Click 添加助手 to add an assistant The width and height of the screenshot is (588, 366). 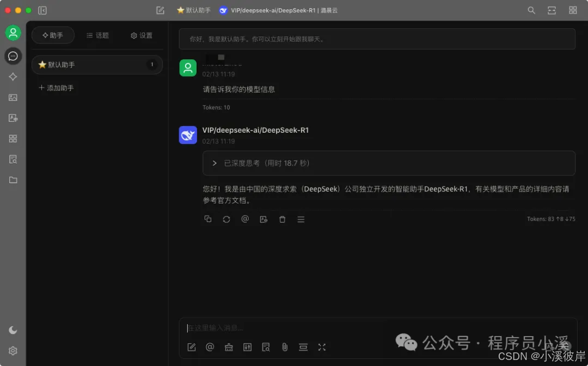tap(56, 88)
